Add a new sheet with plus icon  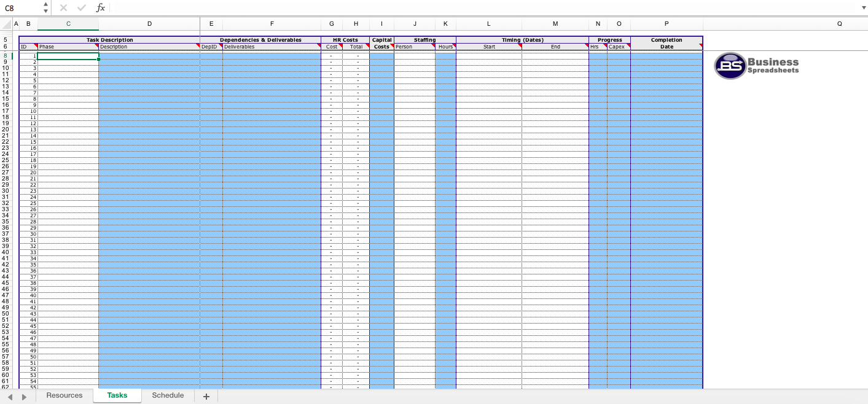[206, 396]
